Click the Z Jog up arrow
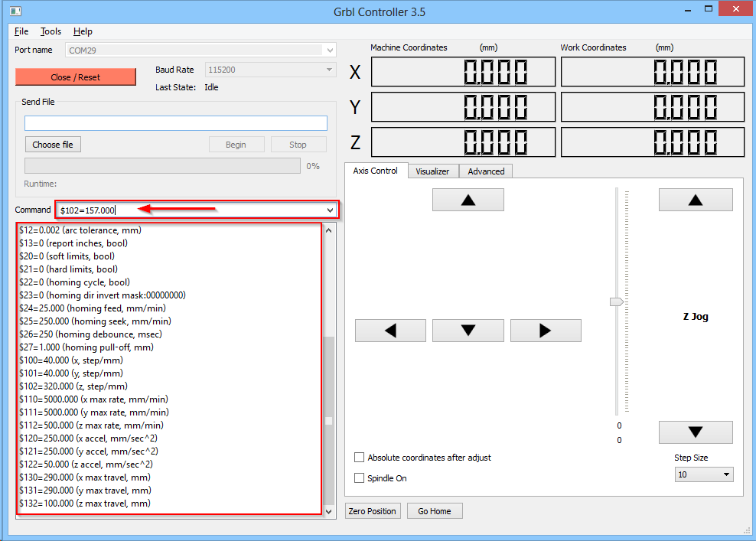 click(696, 200)
